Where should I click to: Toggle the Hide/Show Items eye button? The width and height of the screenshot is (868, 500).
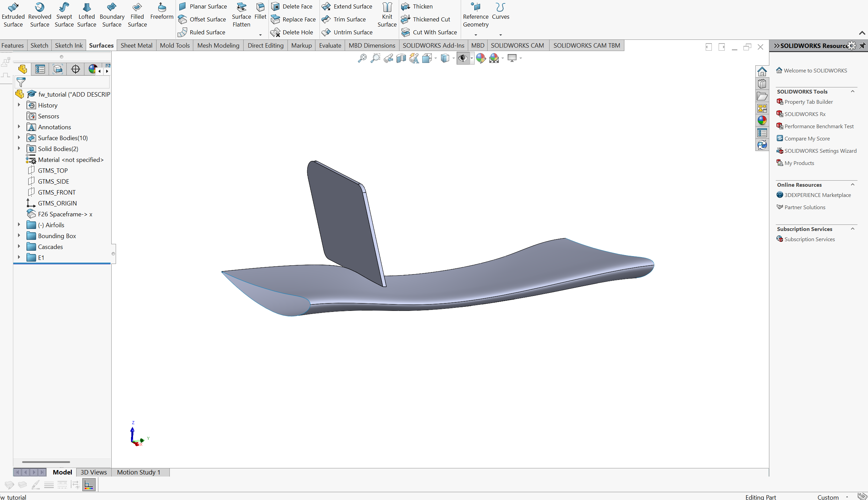tap(463, 59)
